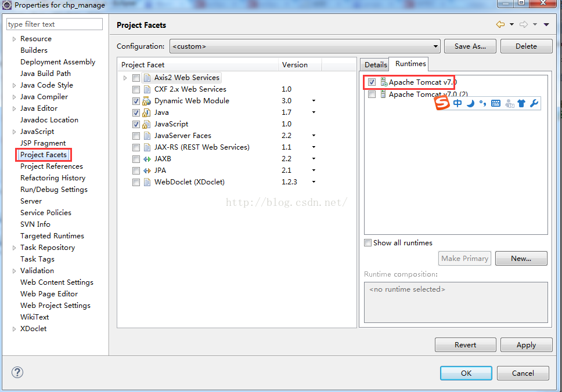
Task: Check the JAX-RS (REST Web Services) checkbox
Action: 136,147
